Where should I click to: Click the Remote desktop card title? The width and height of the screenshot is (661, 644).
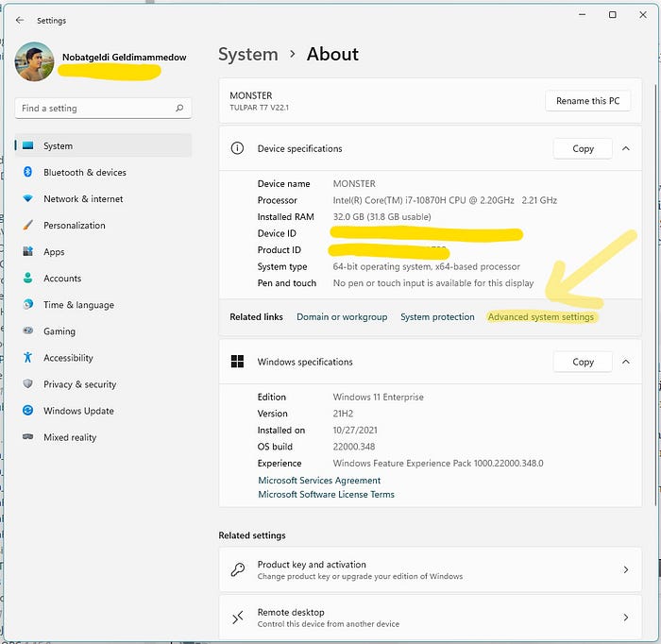tap(291, 612)
